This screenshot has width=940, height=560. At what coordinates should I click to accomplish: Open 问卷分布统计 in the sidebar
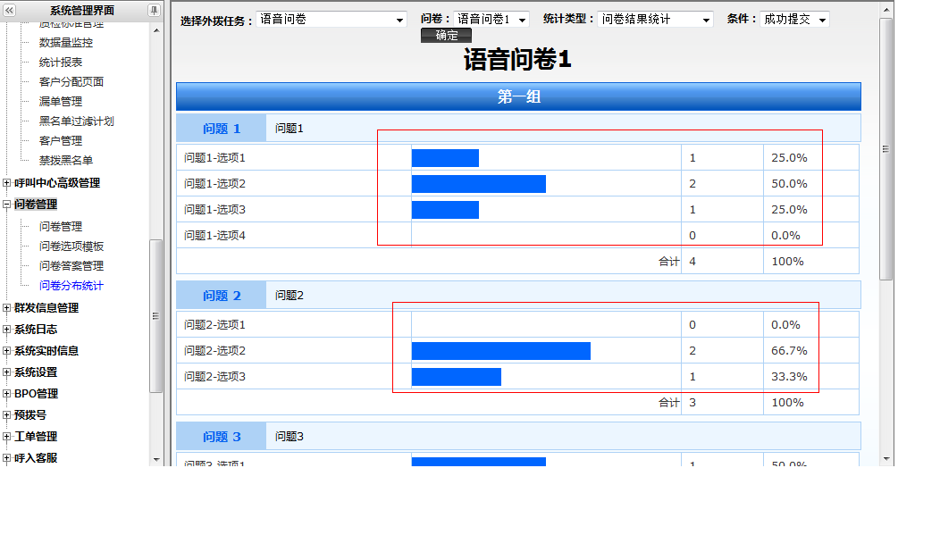(71, 286)
